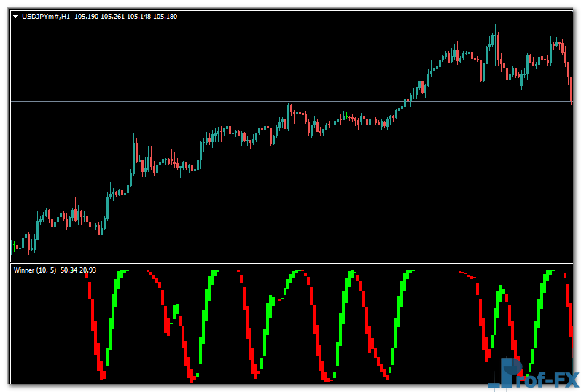Click the divider between chart and indicator window
Screen dimensions: 581x392
tap(292, 262)
